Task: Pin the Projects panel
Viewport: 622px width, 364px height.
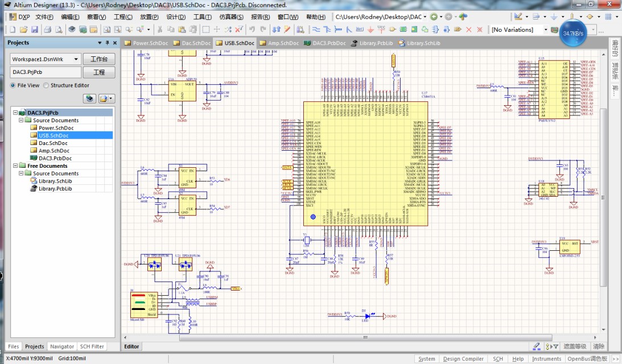Action: click(107, 43)
